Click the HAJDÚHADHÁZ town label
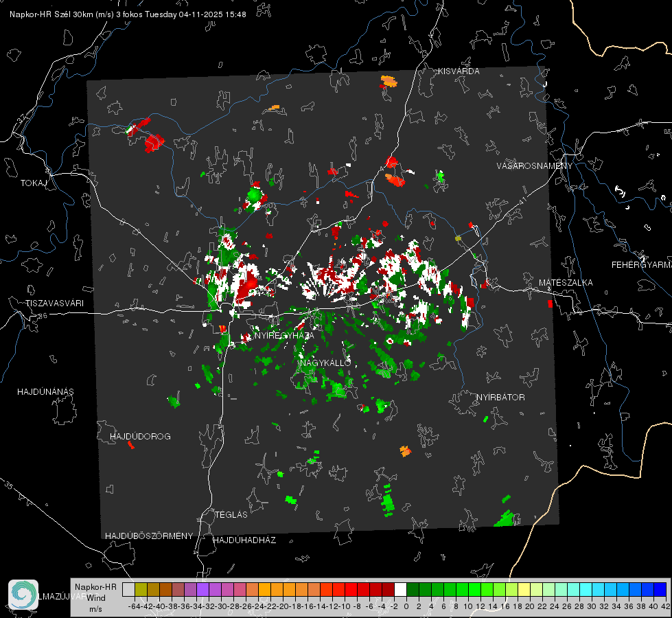 [x=244, y=540]
